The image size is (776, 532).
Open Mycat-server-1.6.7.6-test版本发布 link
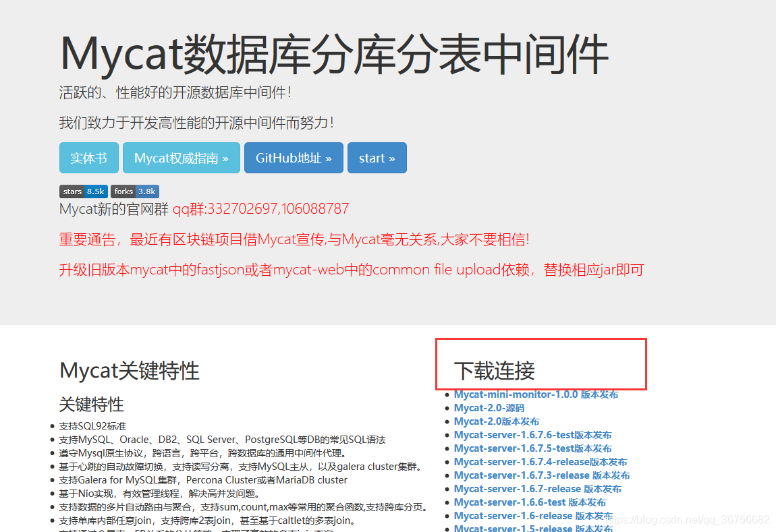[533, 434]
